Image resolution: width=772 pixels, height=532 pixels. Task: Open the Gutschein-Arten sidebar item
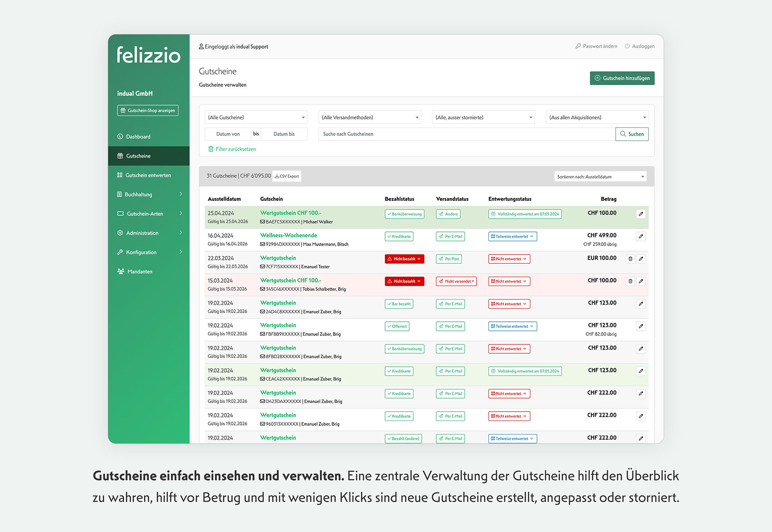click(x=145, y=214)
